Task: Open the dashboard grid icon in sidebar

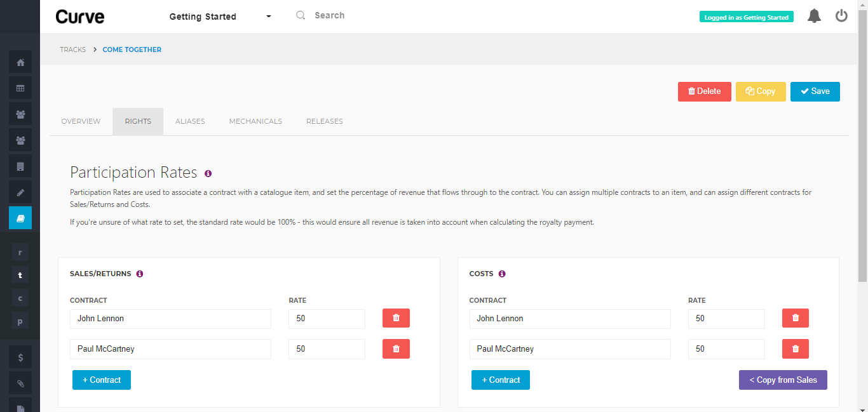Action: 20,87
